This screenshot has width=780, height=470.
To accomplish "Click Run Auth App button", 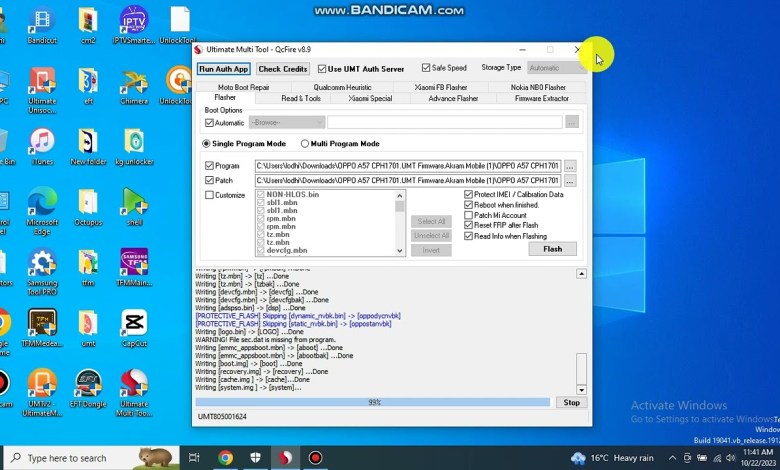I will [x=223, y=69].
